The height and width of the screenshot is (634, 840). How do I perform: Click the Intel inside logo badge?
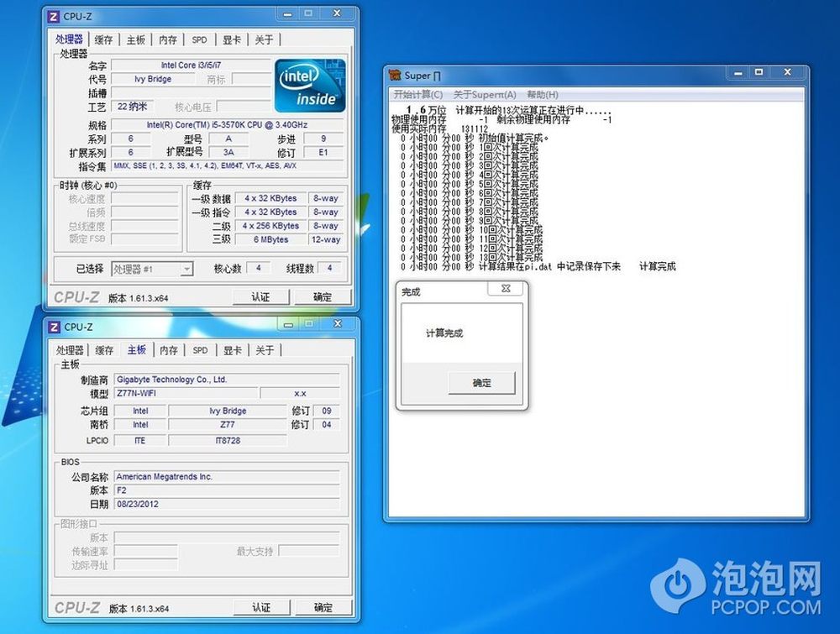(310, 86)
